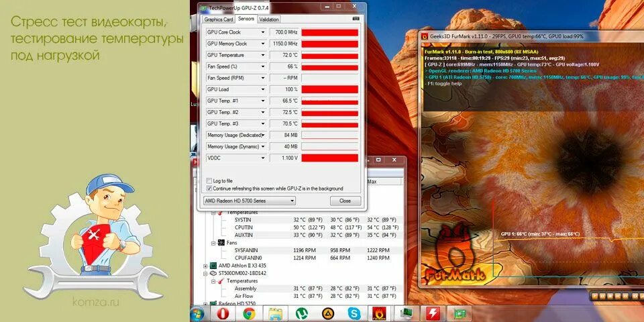Open the Validation tab
This screenshot has height=322, width=644.
coord(269,19)
